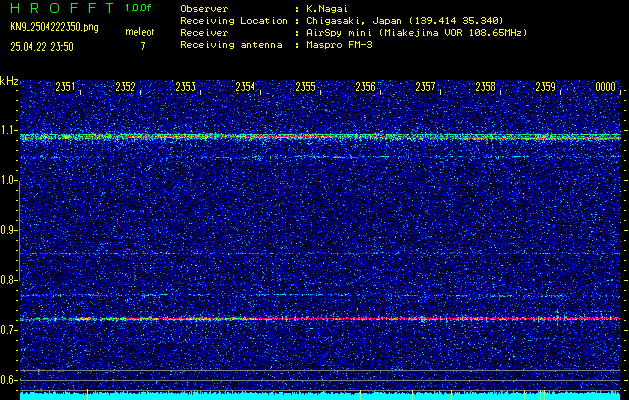Select the 2358 time axis label
Image resolution: width=629 pixels, height=400 pixels.
click(485, 87)
